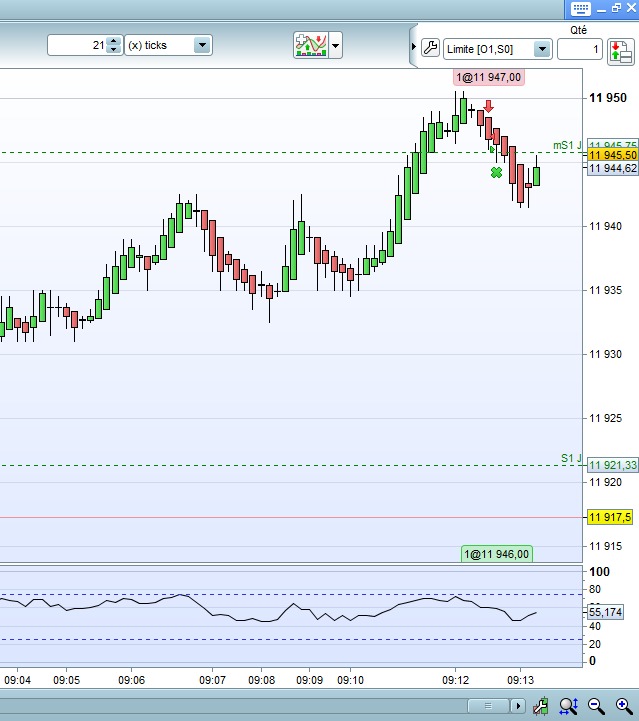Image resolution: width=639 pixels, height=721 pixels.
Task: Click the buy order label 1@11 946,00
Action: [x=496, y=554]
